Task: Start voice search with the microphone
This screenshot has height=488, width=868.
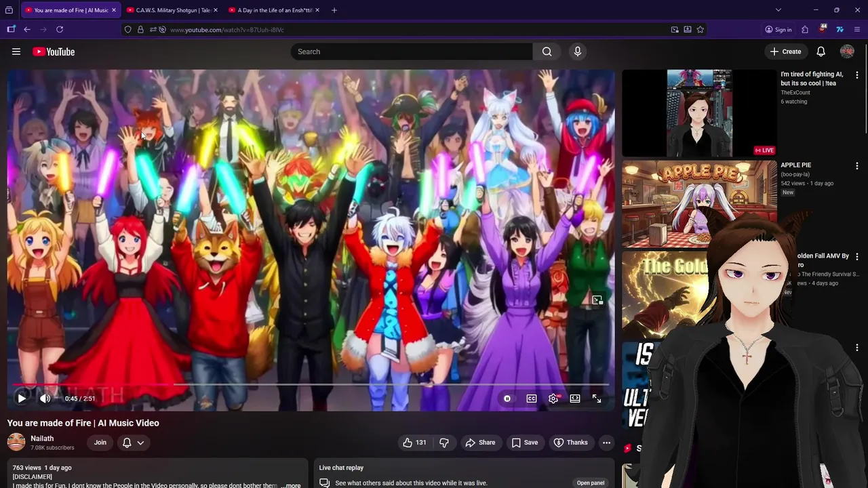Action: (x=578, y=52)
